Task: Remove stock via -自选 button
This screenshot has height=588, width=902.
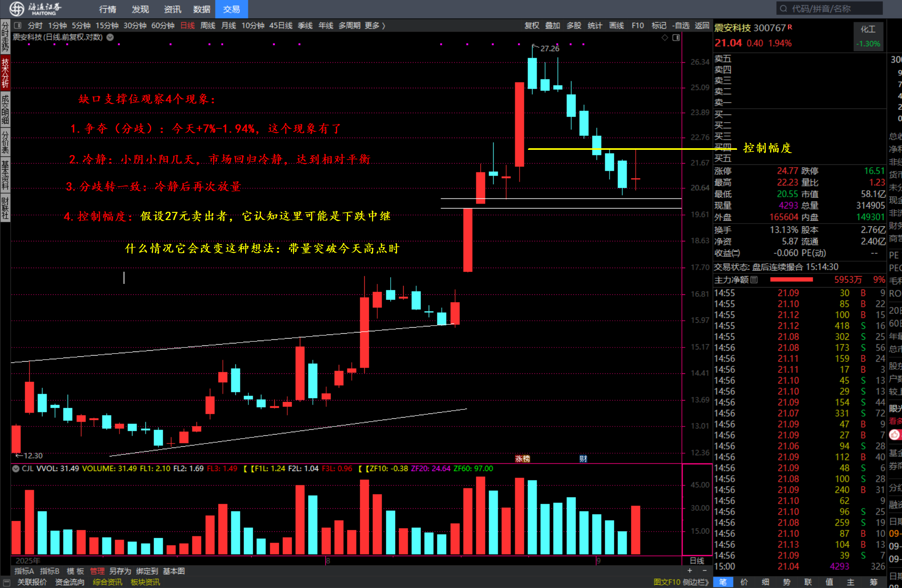Action: tap(681, 26)
